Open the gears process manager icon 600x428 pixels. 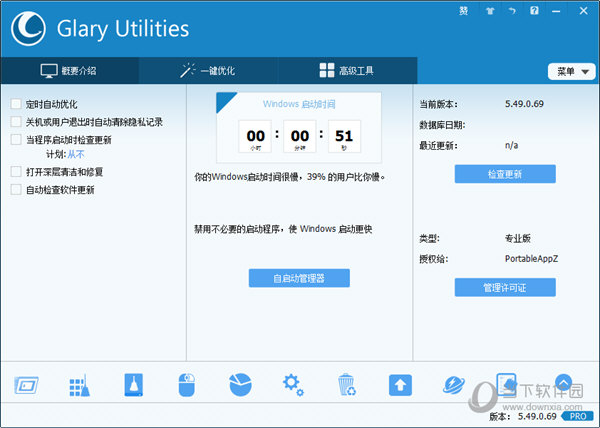point(293,385)
